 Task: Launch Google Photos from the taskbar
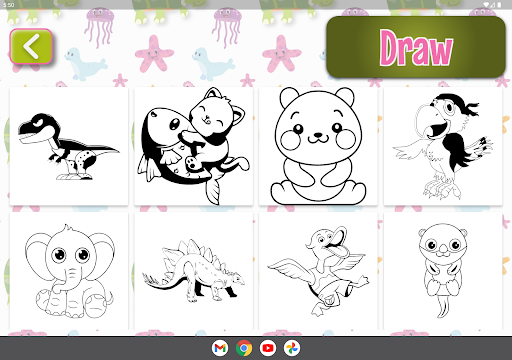coord(292,348)
